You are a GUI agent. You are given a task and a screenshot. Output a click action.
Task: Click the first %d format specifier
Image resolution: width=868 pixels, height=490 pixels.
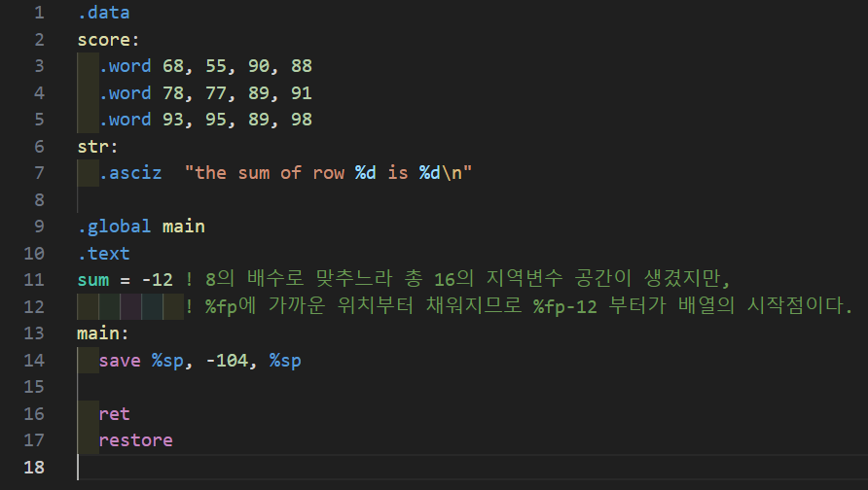[365, 173]
